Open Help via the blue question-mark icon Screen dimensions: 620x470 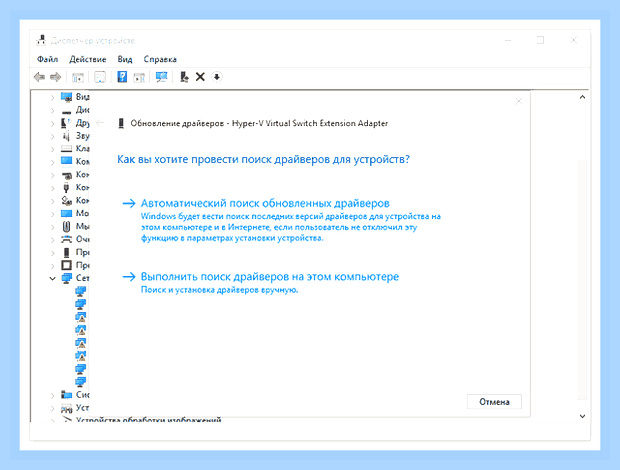(122, 77)
